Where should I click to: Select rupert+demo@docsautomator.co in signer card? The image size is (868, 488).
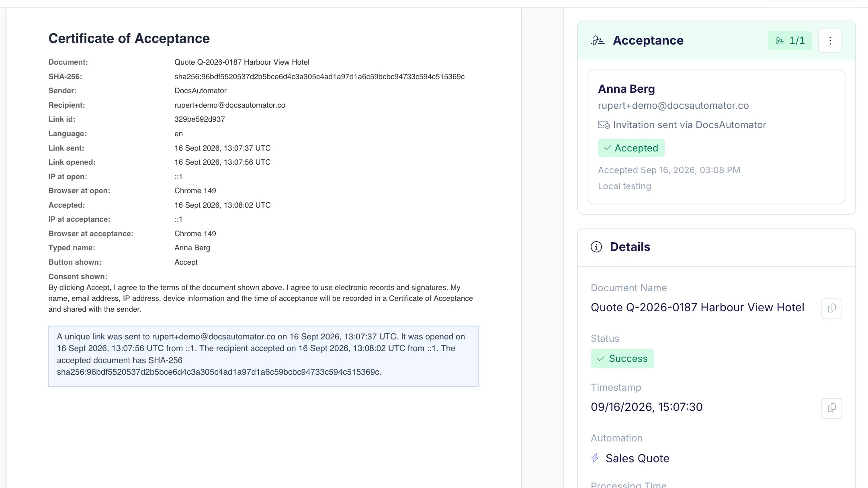tap(673, 106)
